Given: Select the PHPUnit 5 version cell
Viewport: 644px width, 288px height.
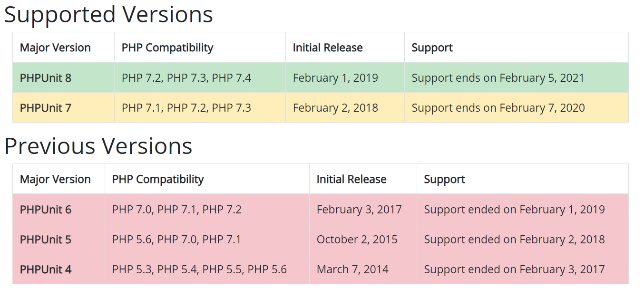Looking at the screenshot, I should tap(46, 240).
